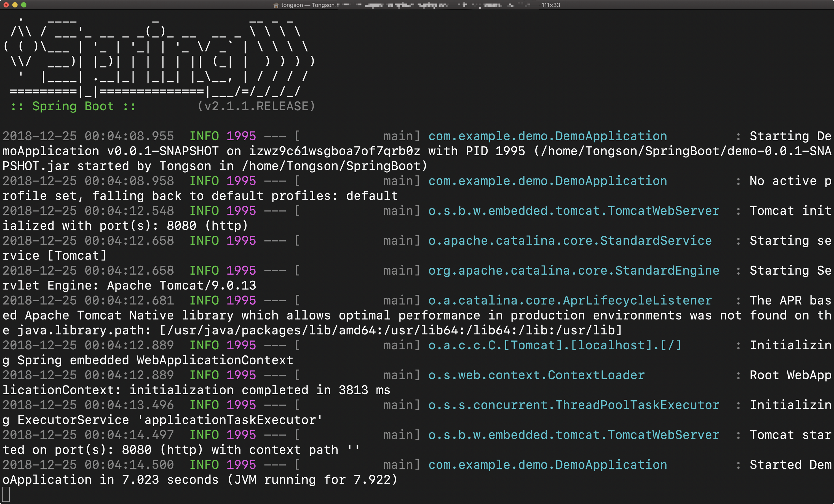Image resolution: width=834 pixels, height=504 pixels.
Task: Click the 111×33 window size label
Action: coord(550,5)
